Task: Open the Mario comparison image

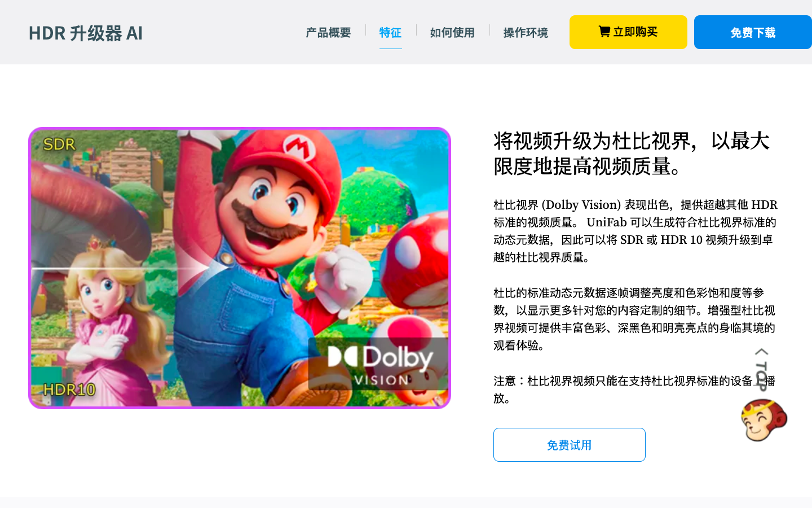Action: (x=240, y=268)
